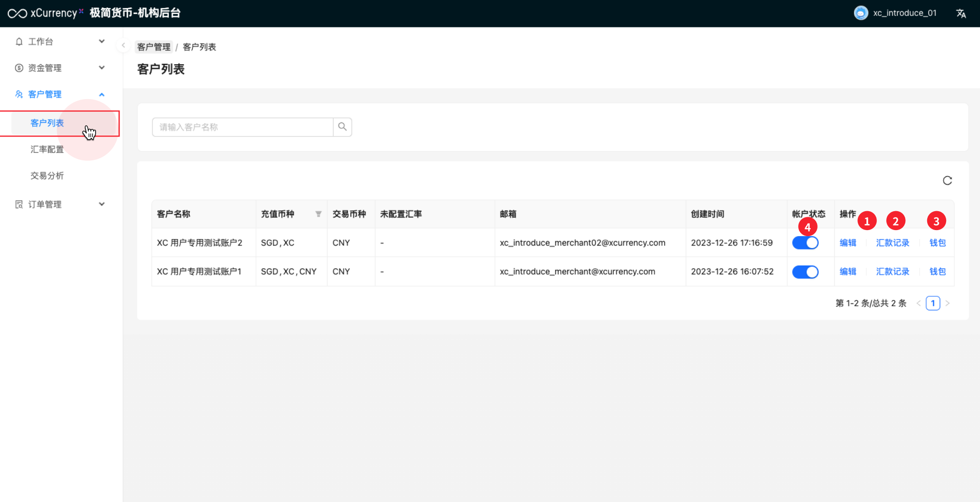
Task: Open 钱包 for 测试账户2
Action: (x=937, y=243)
